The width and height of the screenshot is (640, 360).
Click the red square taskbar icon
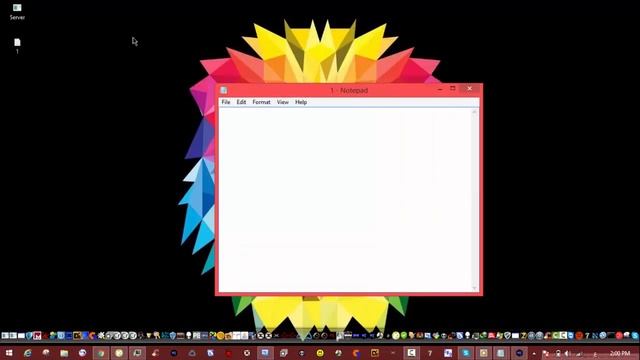tap(229, 353)
